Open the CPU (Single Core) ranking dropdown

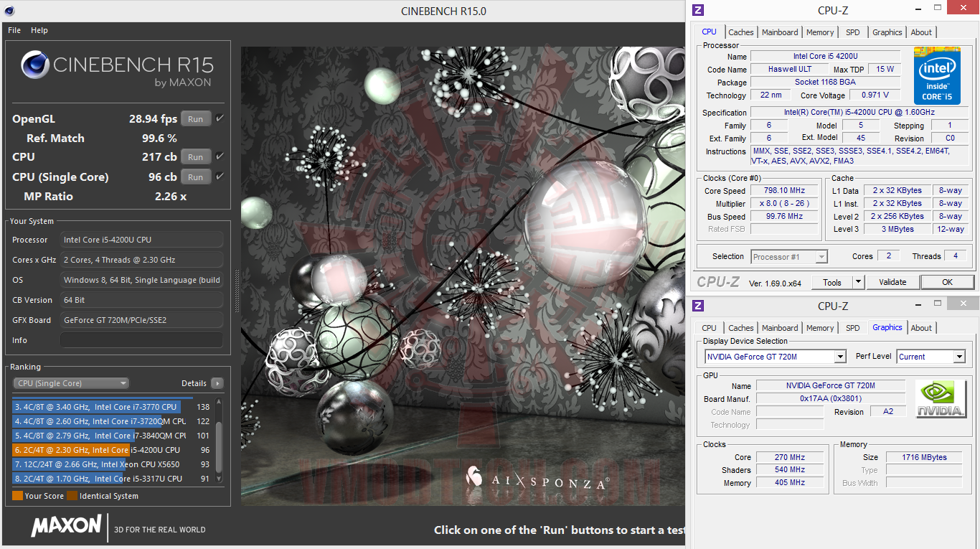71,383
